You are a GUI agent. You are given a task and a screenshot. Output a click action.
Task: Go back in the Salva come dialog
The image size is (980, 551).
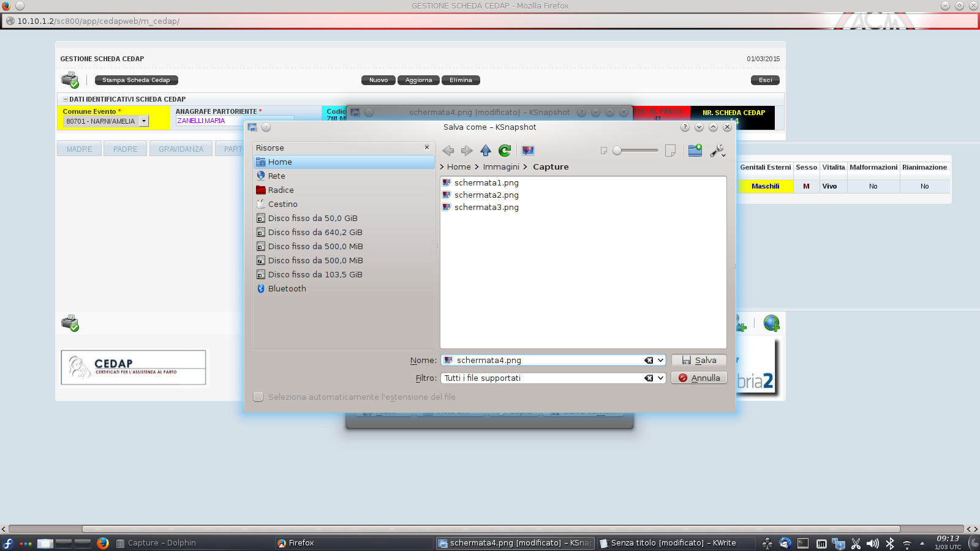[448, 151]
